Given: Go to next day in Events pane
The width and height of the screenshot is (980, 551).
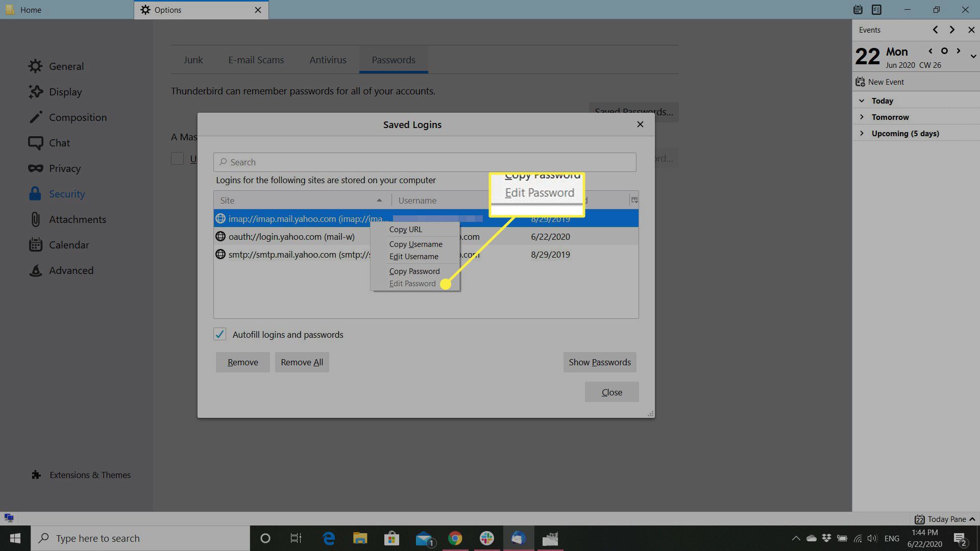Looking at the screenshot, I should (958, 51).
